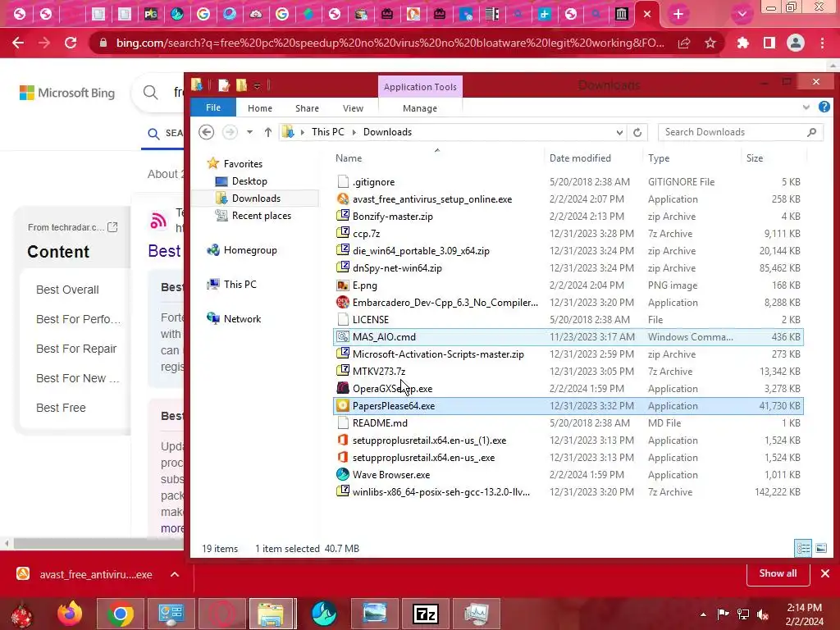Viewport: 840px width, 630px height.
Task: Click the Application Tools contextual tab
Action: (x=420, y=86)
